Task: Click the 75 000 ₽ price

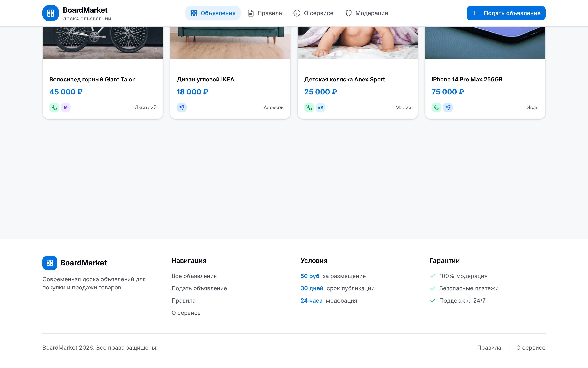Action: pos(448,92)
